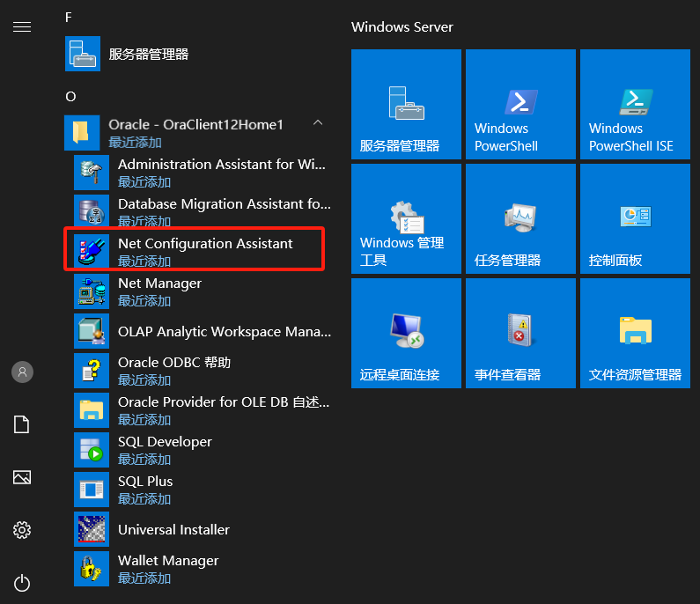
Task: Click the letter F section header
Action: coord(69,18)
